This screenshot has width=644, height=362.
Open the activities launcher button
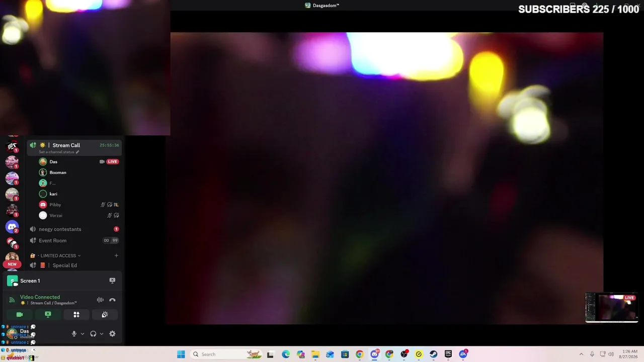pos(76,315)
